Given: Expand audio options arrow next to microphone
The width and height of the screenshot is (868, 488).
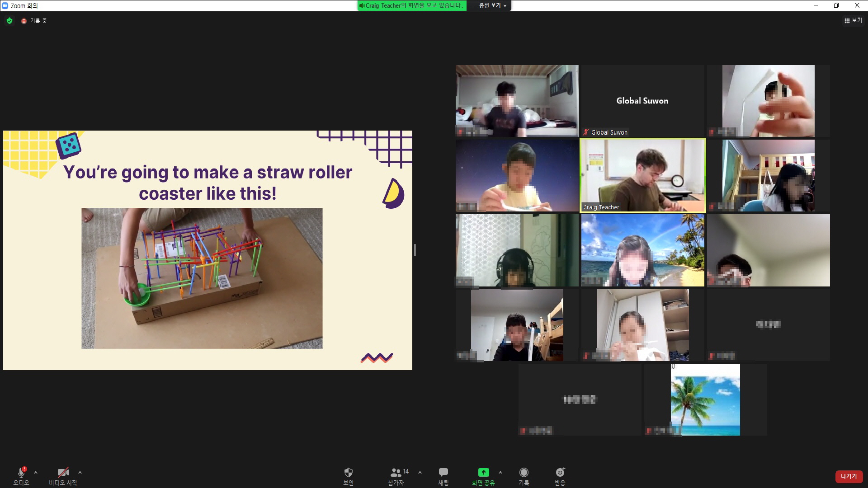Looking at the screenshot, I should click(36, 473).
